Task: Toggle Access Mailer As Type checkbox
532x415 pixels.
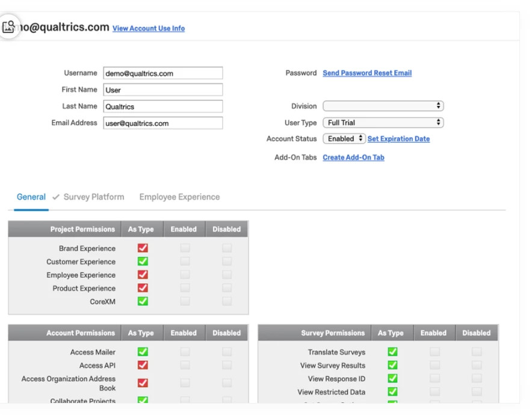Action: (143, 352)
